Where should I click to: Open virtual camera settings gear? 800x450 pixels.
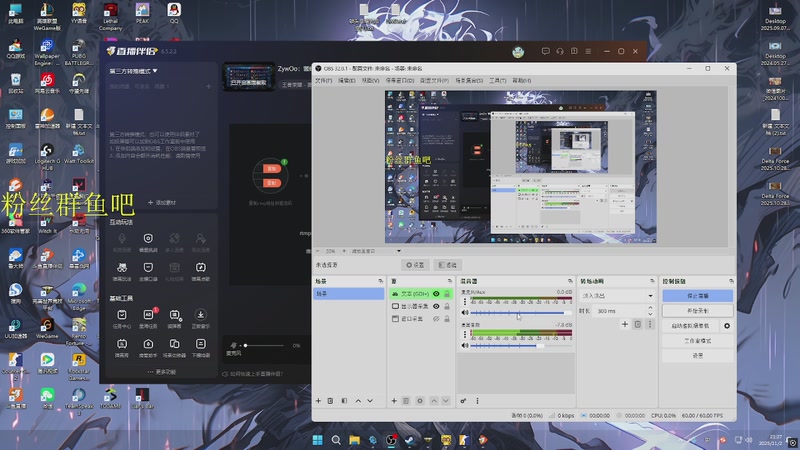[x=727, y=326]
